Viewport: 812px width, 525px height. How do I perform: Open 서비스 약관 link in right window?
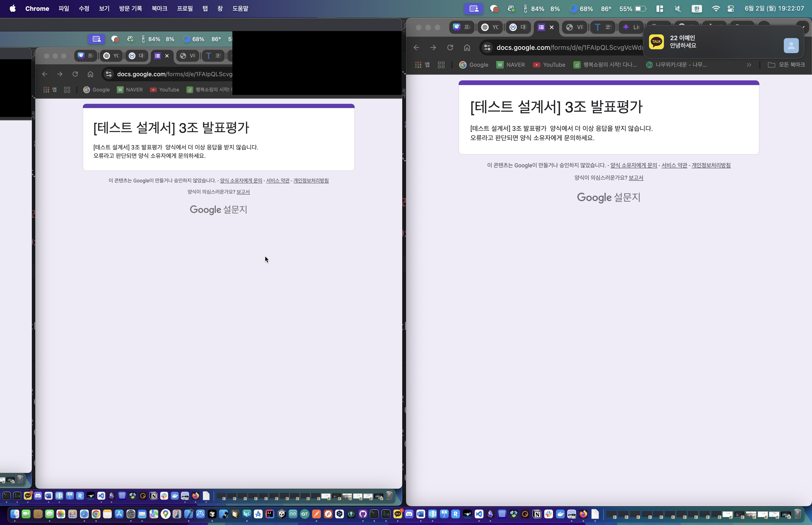click(674, 165)
